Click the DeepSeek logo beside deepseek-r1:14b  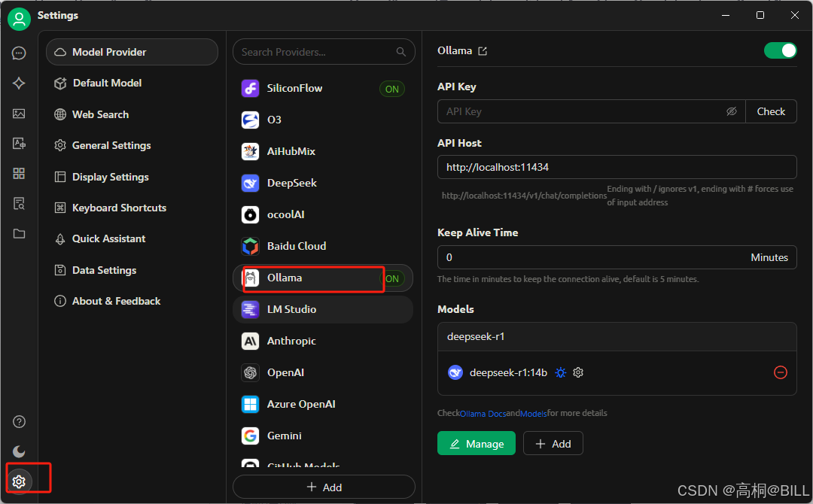455,372
